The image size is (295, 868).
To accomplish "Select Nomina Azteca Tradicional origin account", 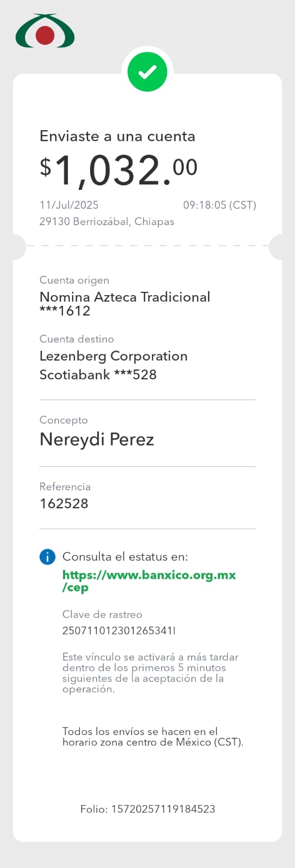I will 125,297.
